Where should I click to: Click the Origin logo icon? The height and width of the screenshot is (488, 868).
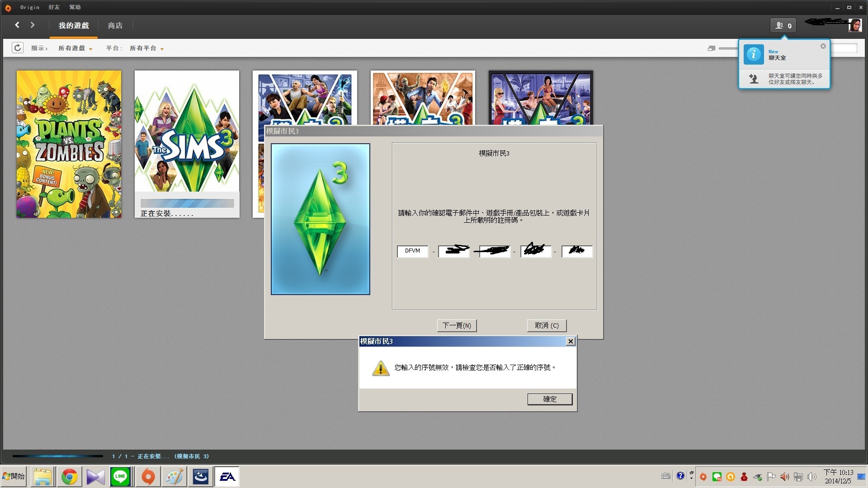coord(8,8)
